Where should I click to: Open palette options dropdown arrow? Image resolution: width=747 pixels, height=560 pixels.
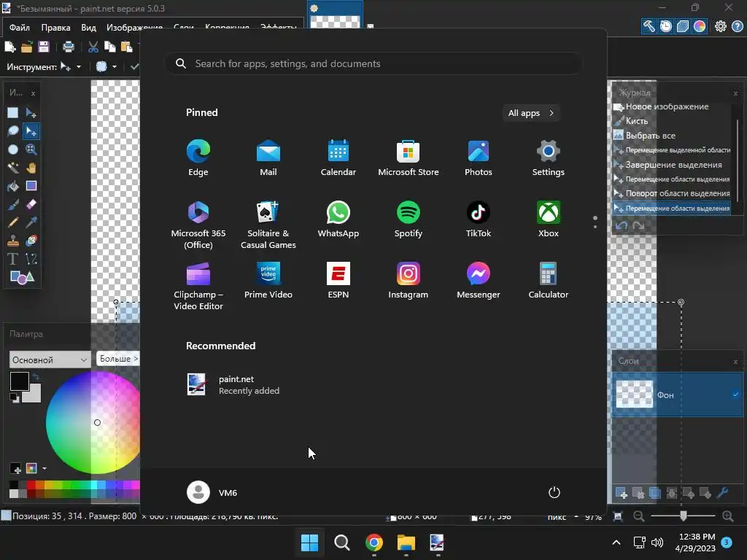(x=44, y=469)
